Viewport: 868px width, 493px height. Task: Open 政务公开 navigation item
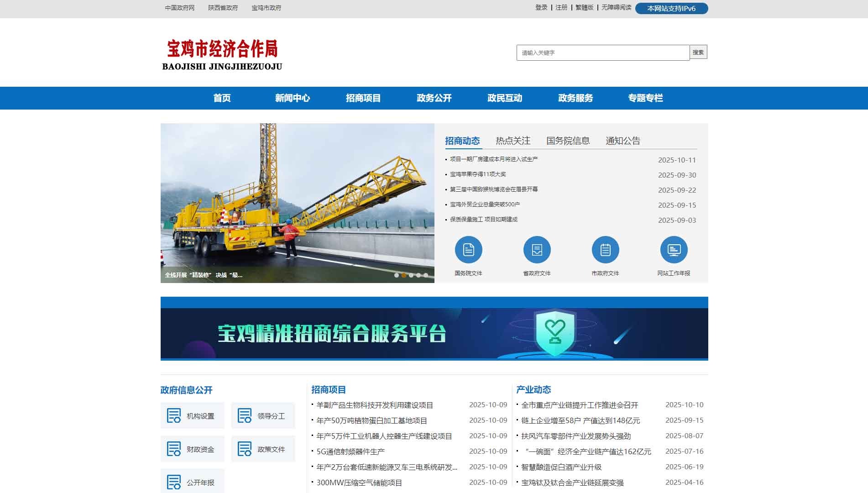coord(434,98)
